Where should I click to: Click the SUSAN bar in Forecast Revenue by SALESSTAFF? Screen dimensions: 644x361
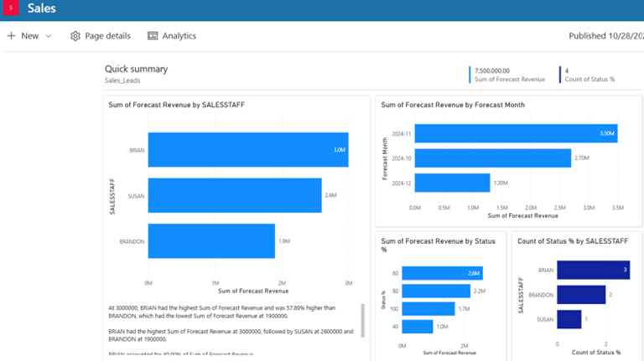tap(235, 195)
